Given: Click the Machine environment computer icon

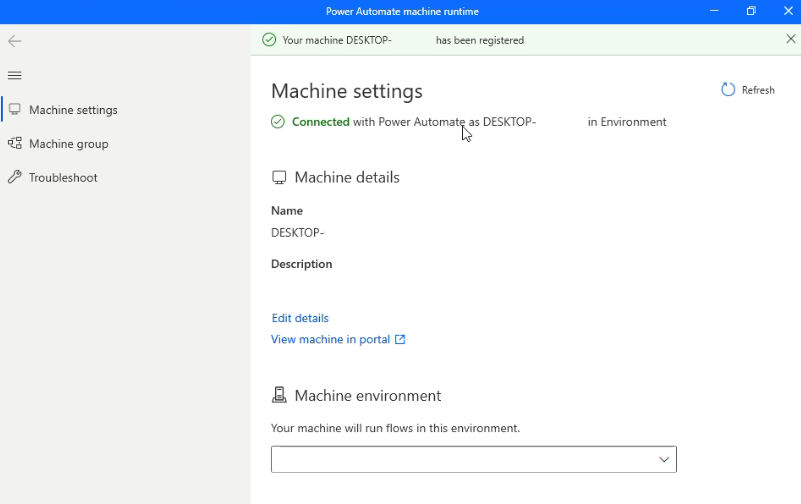Looking at the screenshot, I should click(279, 395).
